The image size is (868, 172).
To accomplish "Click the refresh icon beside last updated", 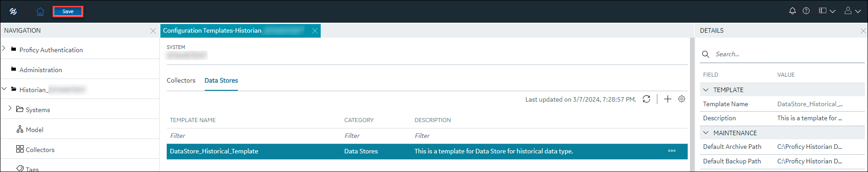I will [x=646, y=99].
